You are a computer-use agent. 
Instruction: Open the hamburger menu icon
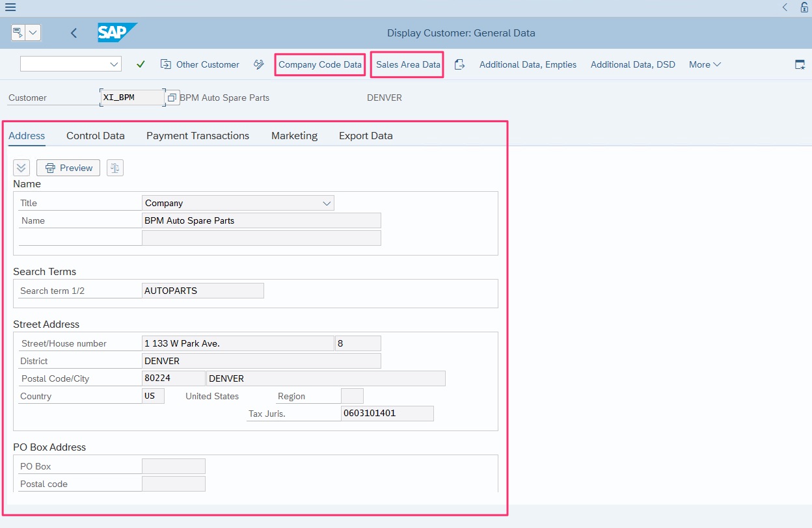(10, 7)
